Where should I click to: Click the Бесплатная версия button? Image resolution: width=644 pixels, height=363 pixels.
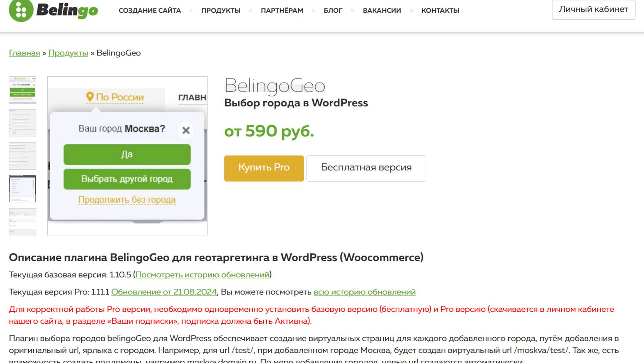pyautogui.click(x=366, y=168)
